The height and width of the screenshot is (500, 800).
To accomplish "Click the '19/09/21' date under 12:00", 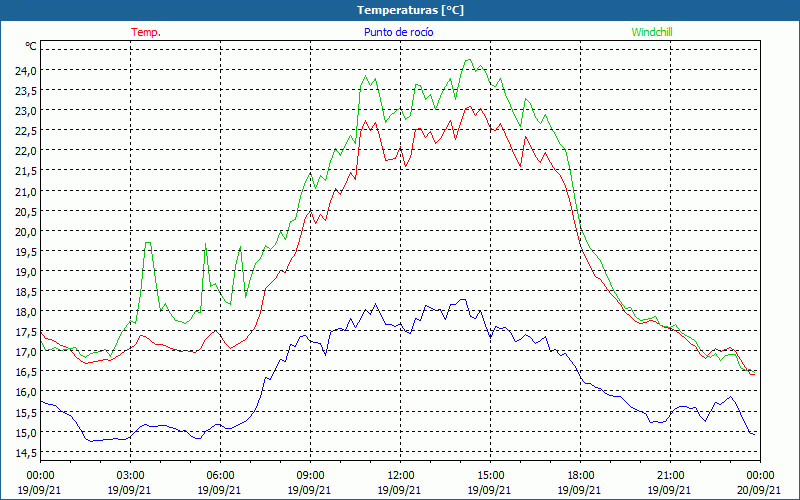I will [x=401, y=490].
